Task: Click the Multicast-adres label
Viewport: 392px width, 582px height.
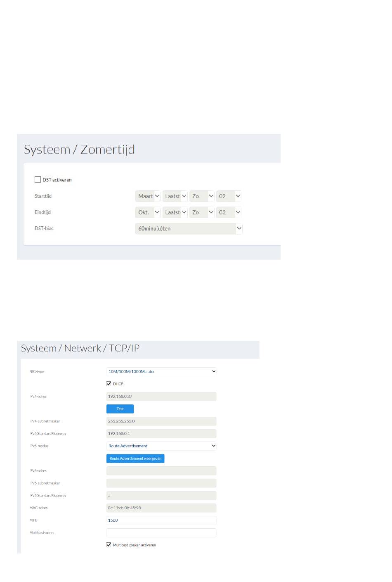Action: [42, 533]
